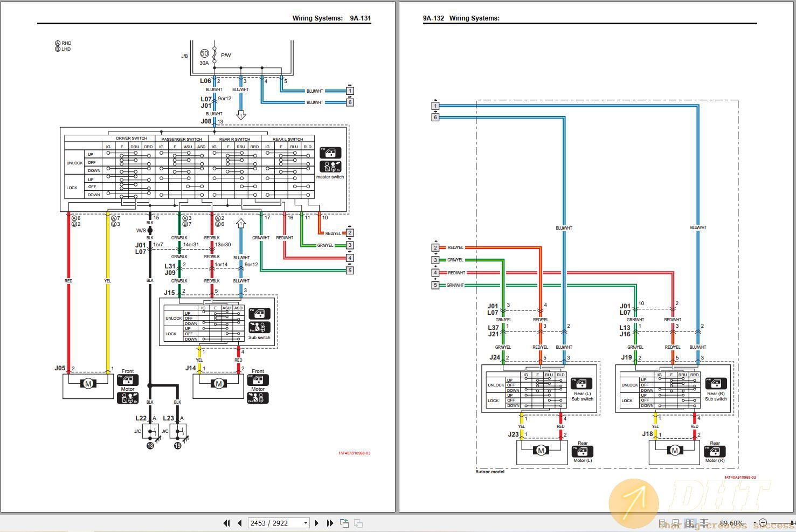The image size is (796, 532).
Task: Click the Rear Motor (L) window icon
Action: pyautogui.click(x=582, y=451)
